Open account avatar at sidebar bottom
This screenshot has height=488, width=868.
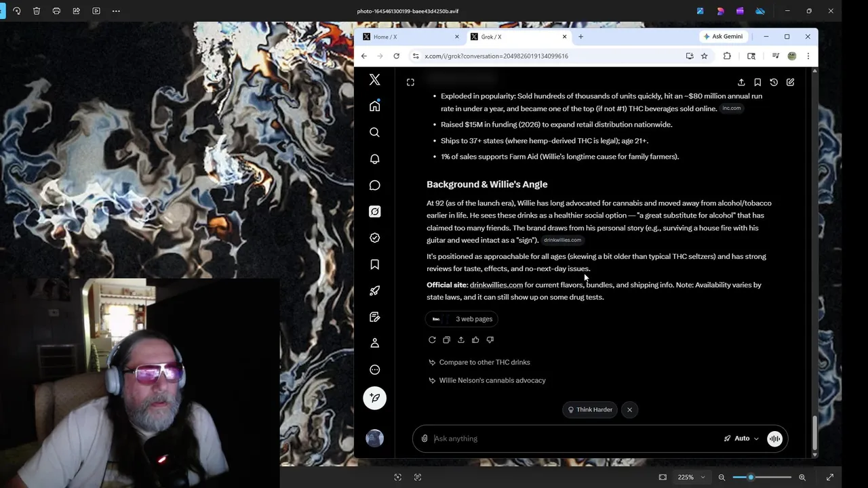(374, 438)
